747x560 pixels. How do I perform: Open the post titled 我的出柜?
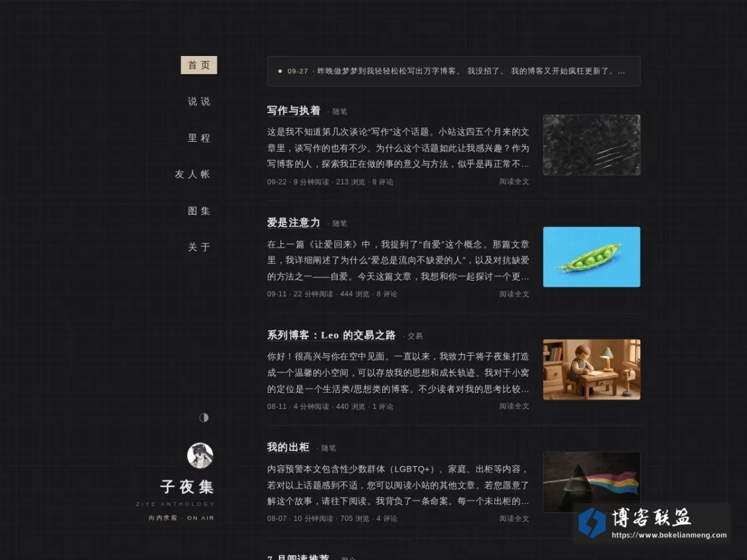click(x=288, y=447)
